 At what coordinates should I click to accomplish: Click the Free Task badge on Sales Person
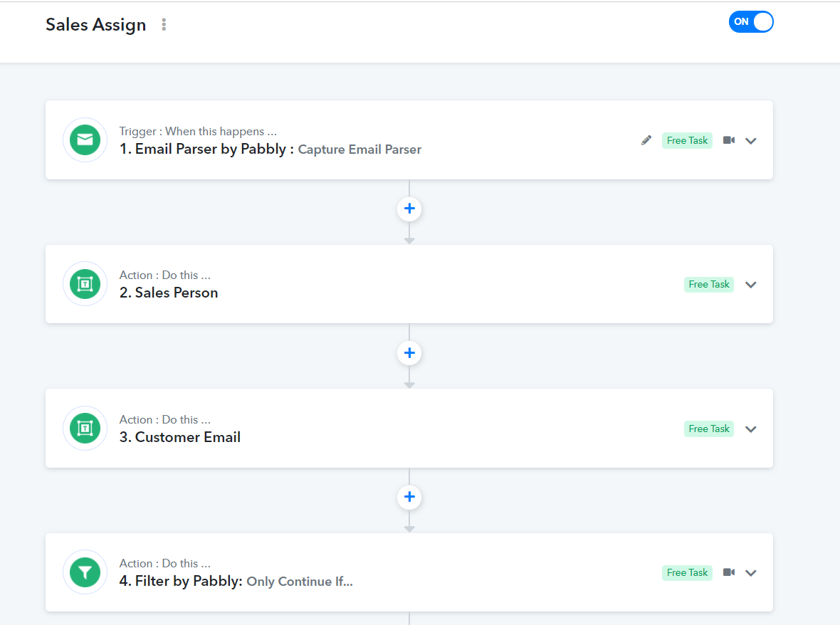(x=709, y=285)
